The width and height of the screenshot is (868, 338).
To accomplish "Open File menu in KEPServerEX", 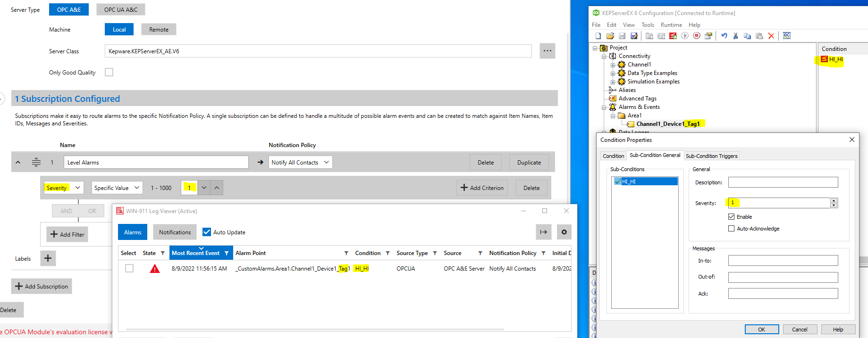I will (x=596, y=25).
